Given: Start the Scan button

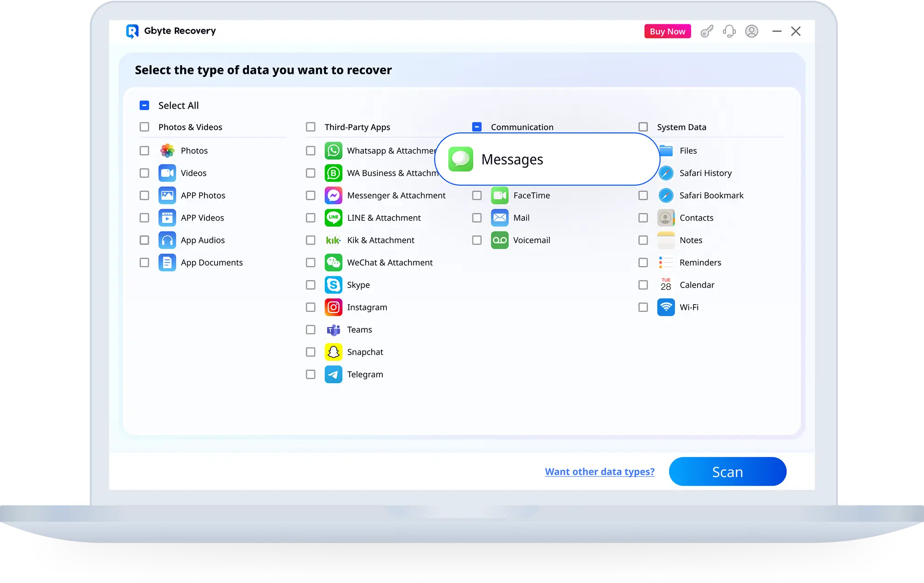Looking at the screenshot, I should [x=727, y=472].
